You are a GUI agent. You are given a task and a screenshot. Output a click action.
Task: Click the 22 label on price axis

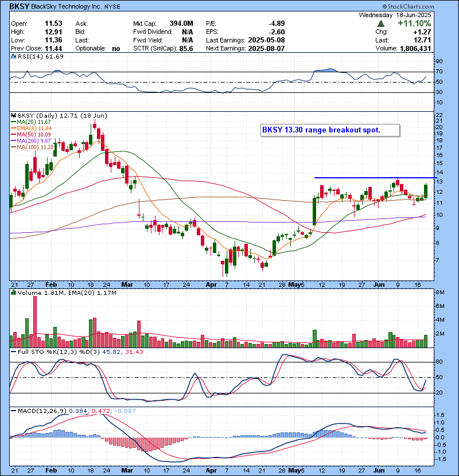click(x=439, y=115)
